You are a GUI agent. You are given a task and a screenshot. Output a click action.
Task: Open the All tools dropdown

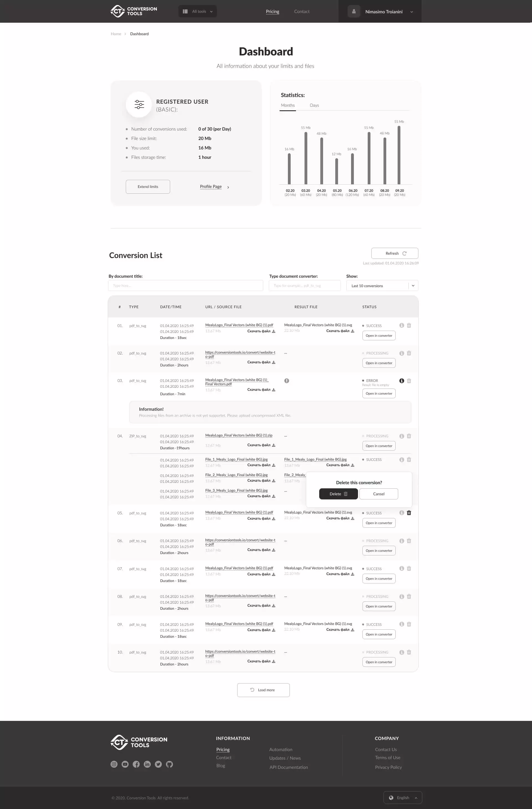(x=198, y=11)
